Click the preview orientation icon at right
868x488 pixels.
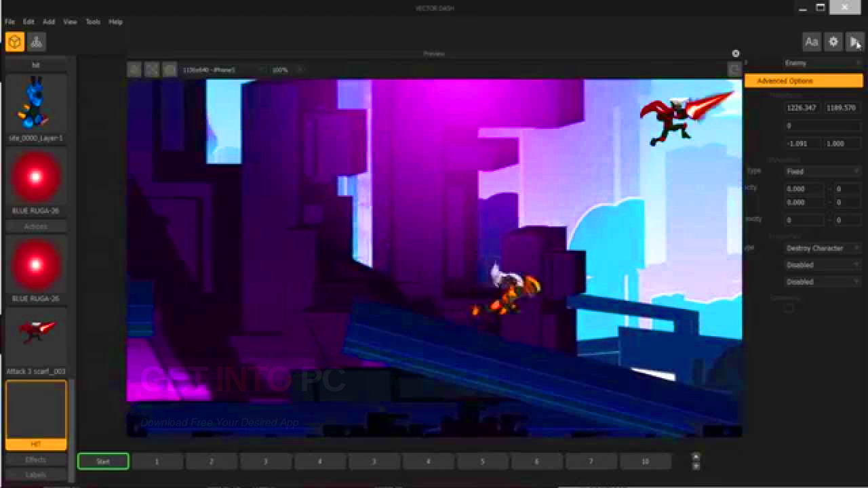click(x=734, y=70)
